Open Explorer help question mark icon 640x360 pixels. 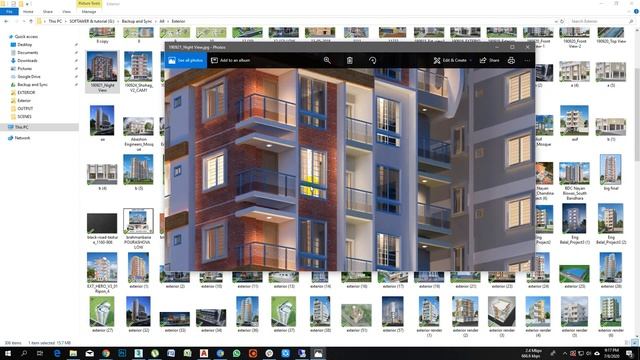point(636,12)
